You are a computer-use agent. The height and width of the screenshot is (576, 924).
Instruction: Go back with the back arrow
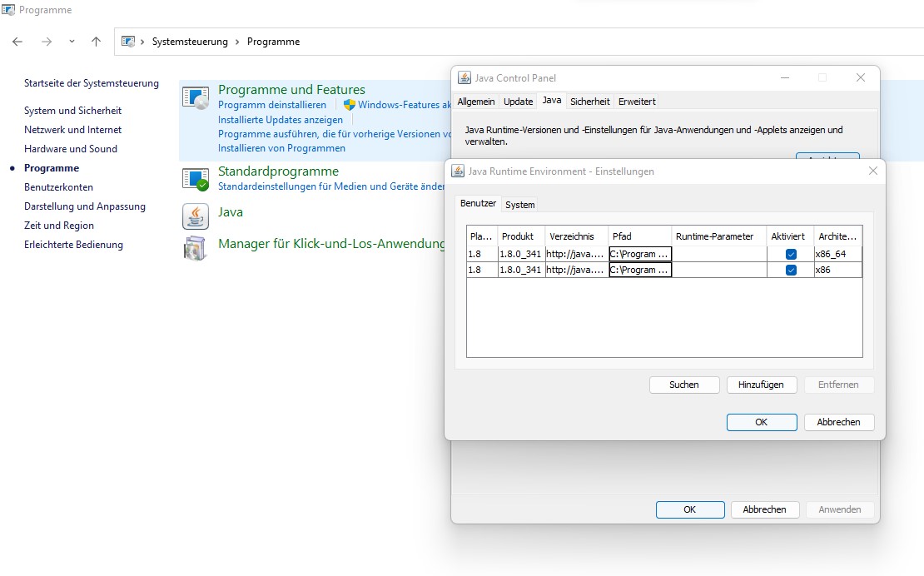tap(17, 42)
